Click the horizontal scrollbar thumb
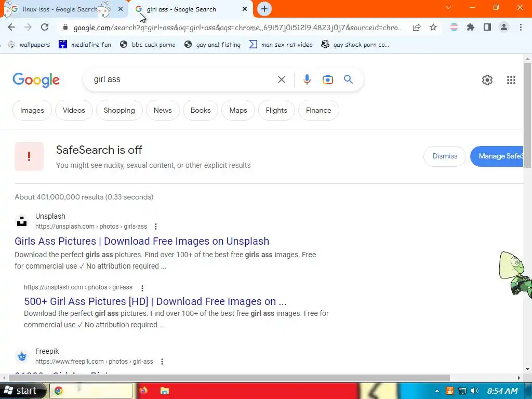Image resolution: width=532 pixels, height=399 pixels. [x=229, y=378]
